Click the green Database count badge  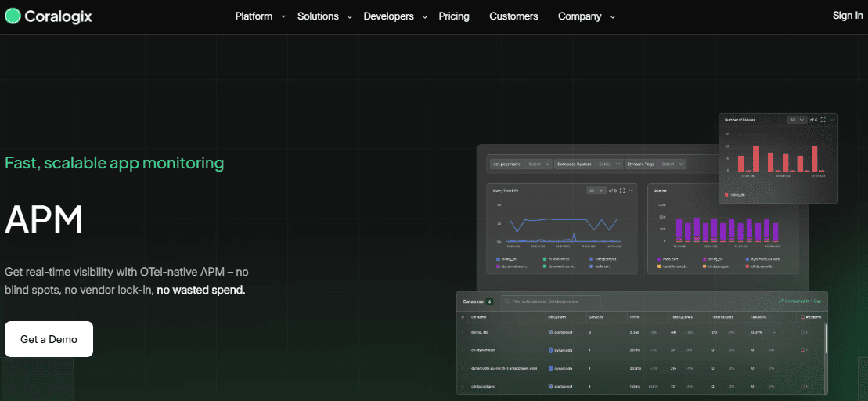(x=489, y=302)
